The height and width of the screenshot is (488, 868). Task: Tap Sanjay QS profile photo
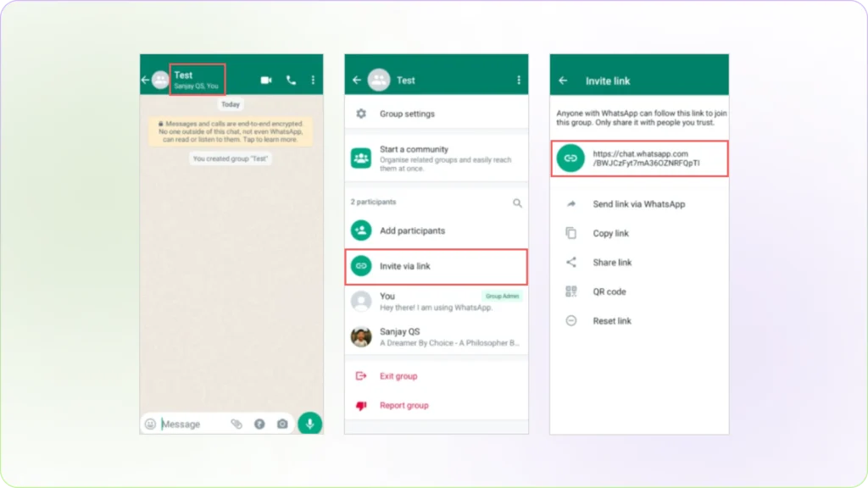click(361, 337)
